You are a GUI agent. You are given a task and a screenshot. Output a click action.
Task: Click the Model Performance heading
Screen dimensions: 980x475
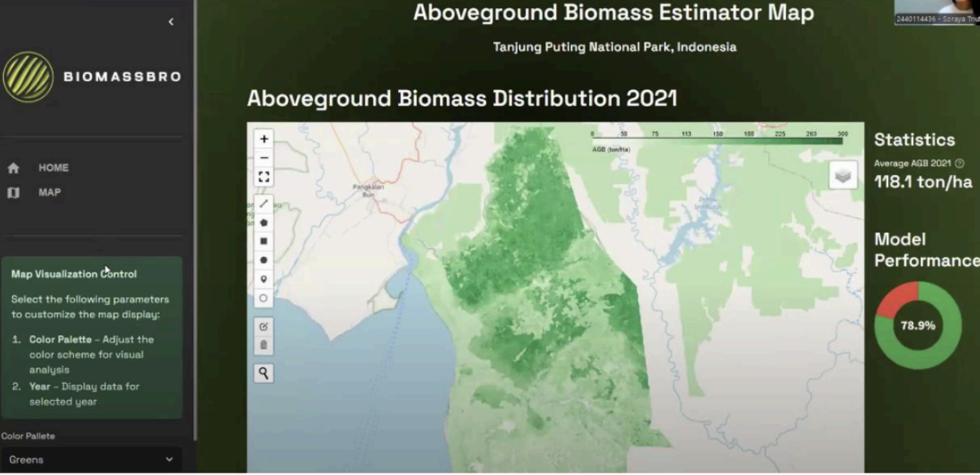tap(926, 250)
